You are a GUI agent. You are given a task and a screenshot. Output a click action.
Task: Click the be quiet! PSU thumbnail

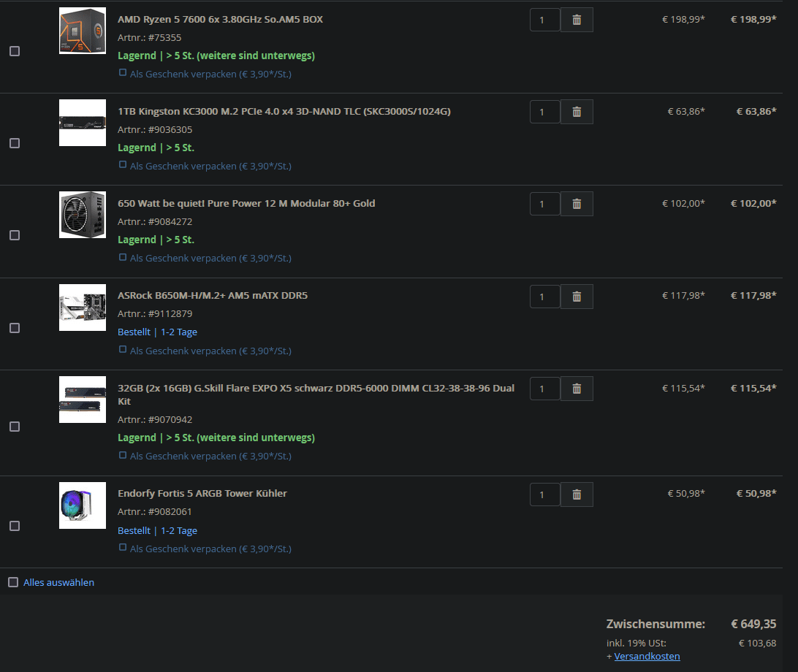83,215
